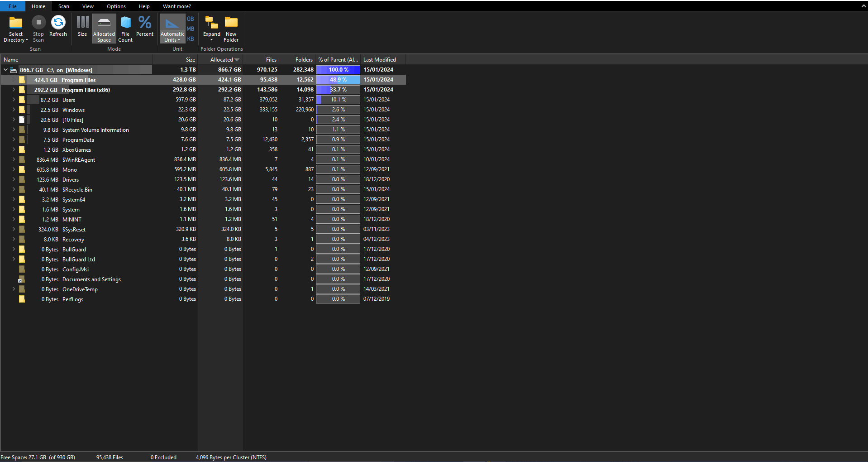Sort by the Last Modified column header
Screen dimensions: 868x462
click(x=383, y=60)
